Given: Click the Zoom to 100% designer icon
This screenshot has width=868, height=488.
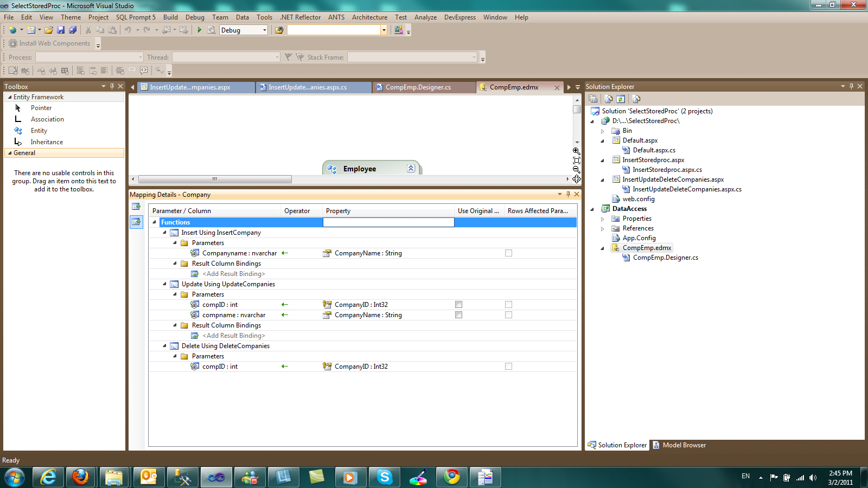Looking at the screenshot, I should pos(577,160).
